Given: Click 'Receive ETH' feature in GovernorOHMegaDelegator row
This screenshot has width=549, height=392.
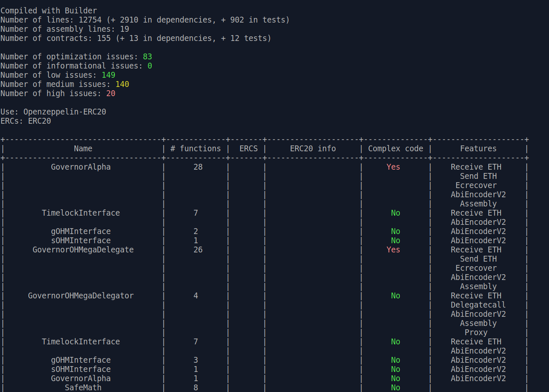Looking at the screenshot, I should tap(476, 296).
